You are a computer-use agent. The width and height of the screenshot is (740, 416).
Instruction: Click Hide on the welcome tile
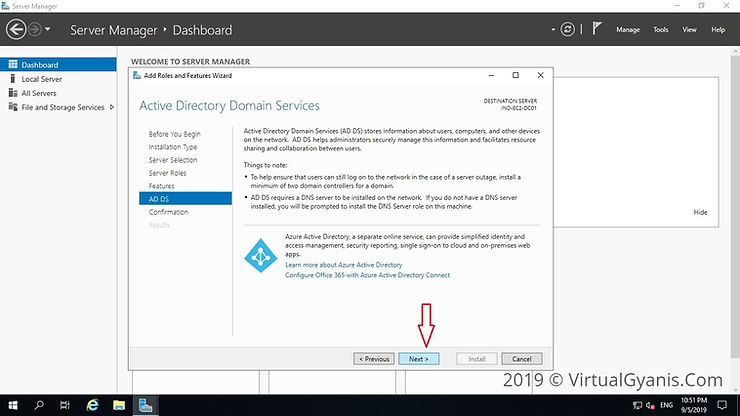coord(700,212)
